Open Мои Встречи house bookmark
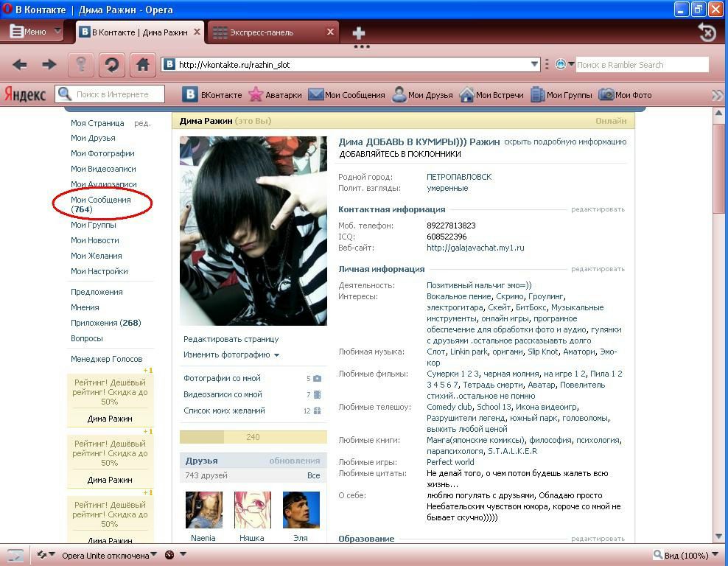728x566 pixels. [x=466, y=95]
